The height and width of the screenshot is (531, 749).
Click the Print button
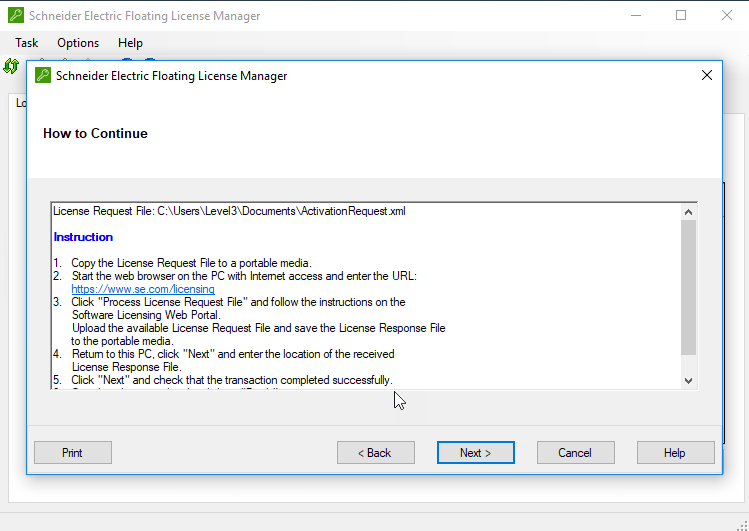pyautogui.click(x=73, y=452)
